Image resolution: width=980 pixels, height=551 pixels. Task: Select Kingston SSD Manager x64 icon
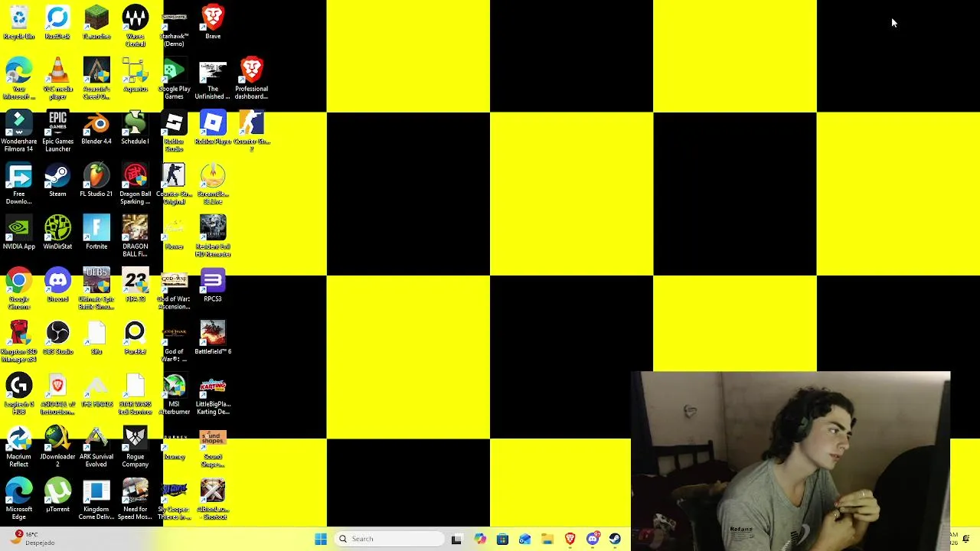click(x=19, y=341)
